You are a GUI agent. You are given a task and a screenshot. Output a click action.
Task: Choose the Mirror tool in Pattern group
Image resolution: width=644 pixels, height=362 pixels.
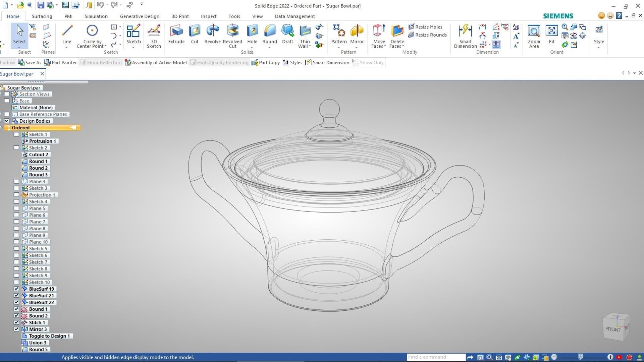click(357, 31)
